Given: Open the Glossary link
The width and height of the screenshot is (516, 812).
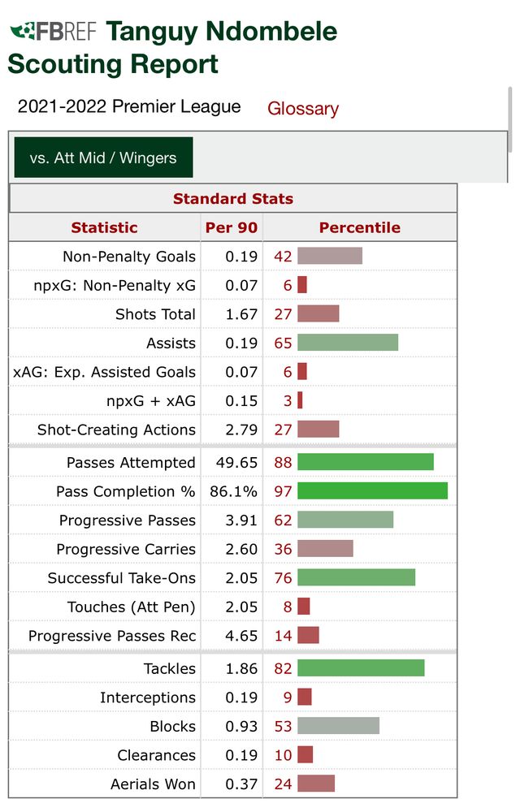Looking at the screenshot, I should pyautogui.click(x=302, y=109).
